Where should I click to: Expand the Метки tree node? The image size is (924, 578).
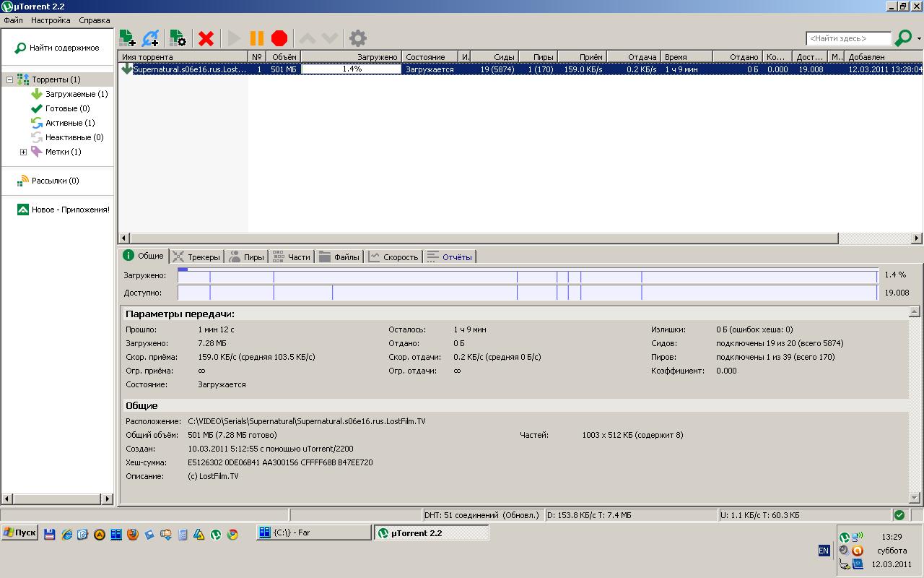(23, 152)
